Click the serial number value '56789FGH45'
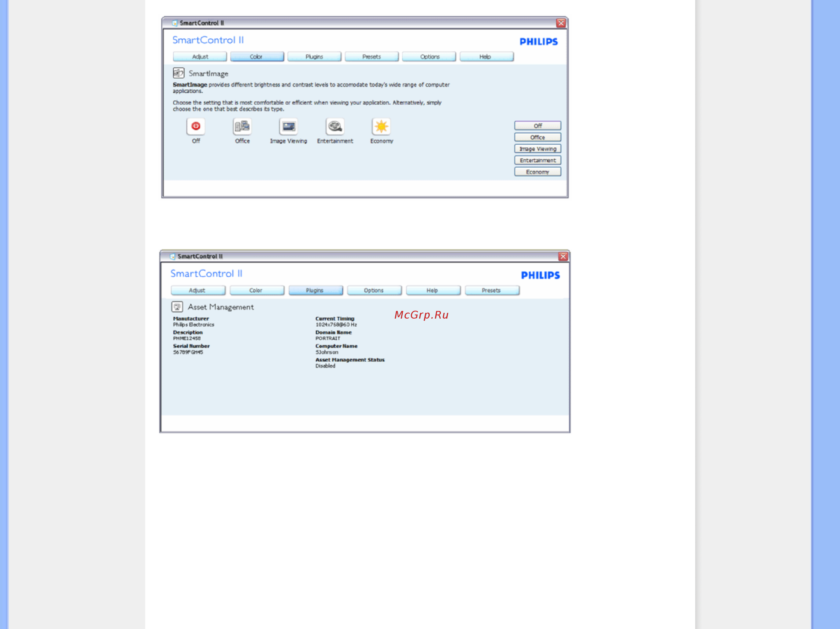Viewport: 840px width, 629px height. pyautogui.click(x=188, y=352)
